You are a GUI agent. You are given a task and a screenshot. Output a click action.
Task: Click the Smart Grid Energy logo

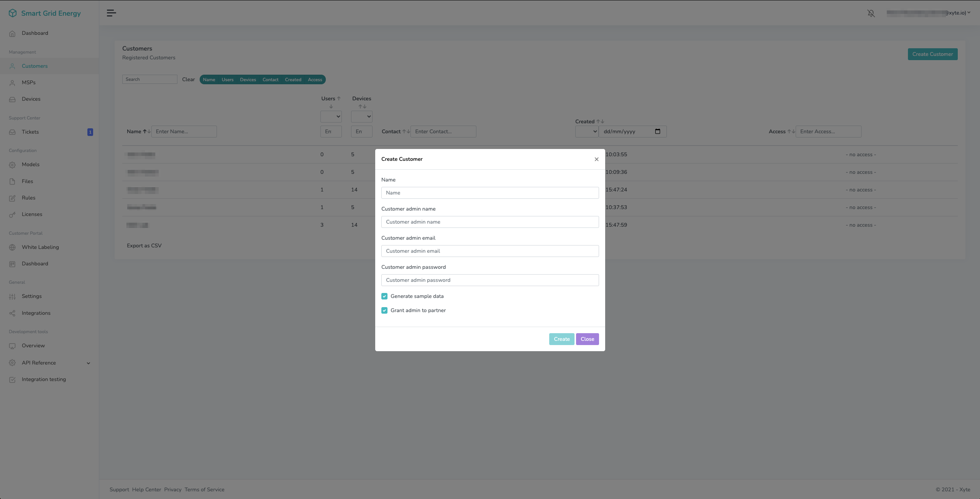click(13, 13)
